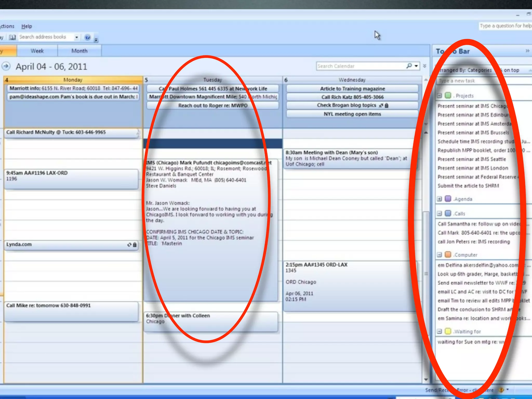532x399 pixels.
Task: Open Search Calendar dropdown arrow
Action: click(416, 66)
